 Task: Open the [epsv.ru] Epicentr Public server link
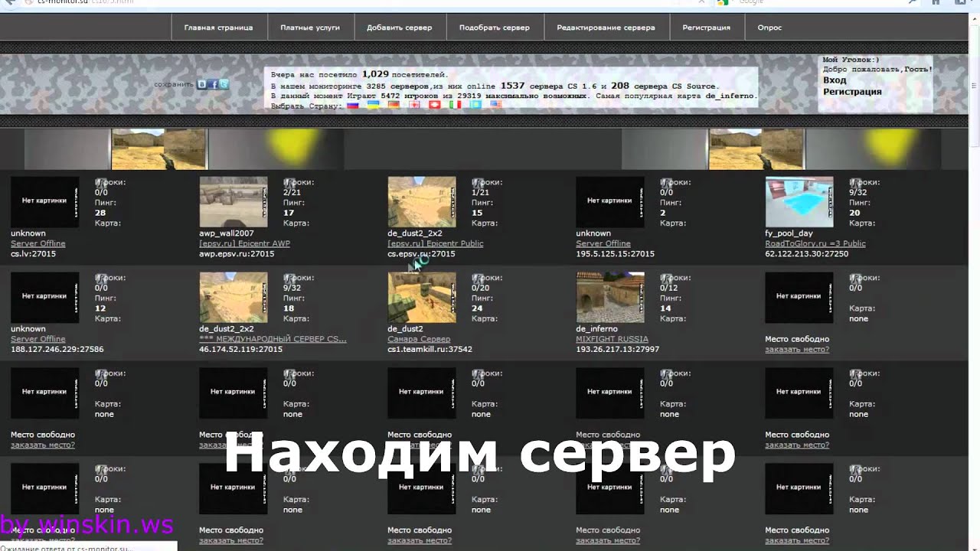pyautogui.click(x=435, y=243)
